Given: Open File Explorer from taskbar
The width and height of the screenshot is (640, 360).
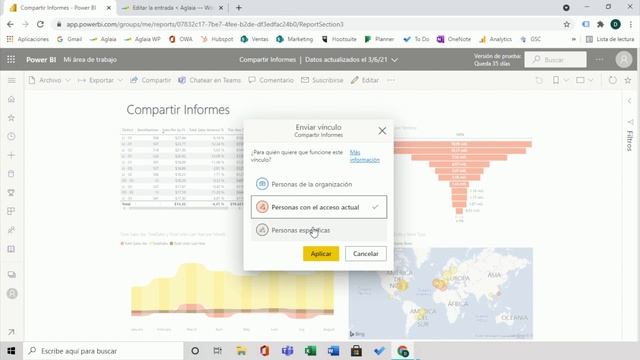Looking at the screenshot, I should click(x=241, y=351).
